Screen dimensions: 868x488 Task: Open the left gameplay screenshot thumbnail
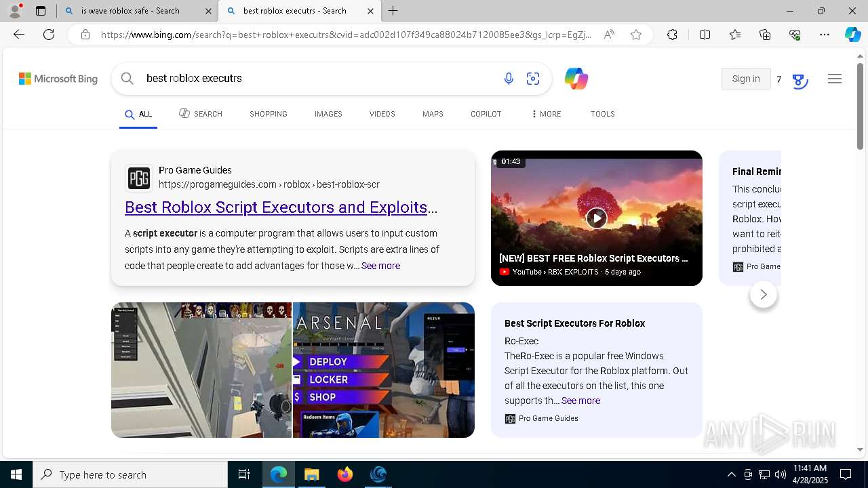tap(201, 370)
